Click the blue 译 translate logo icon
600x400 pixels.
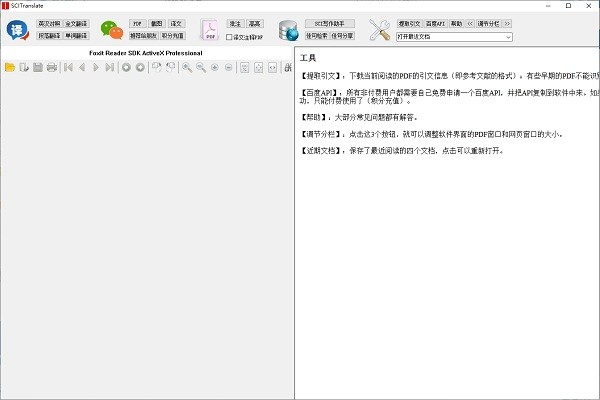[17, 29]
